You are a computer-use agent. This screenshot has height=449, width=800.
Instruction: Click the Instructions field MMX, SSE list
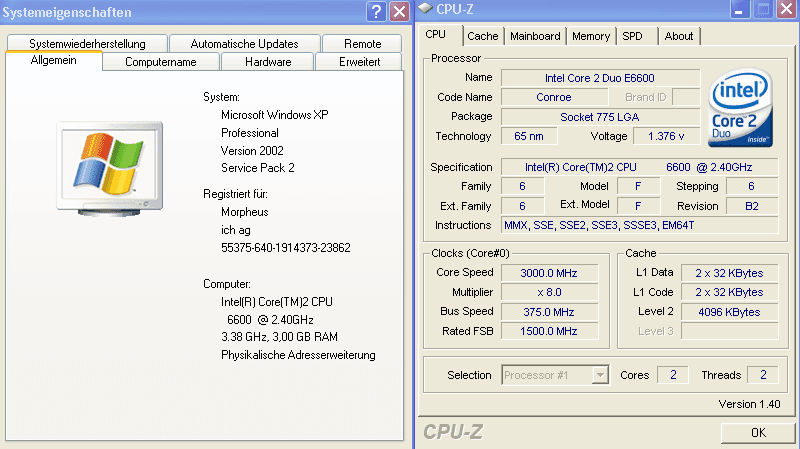click(639, 225)
